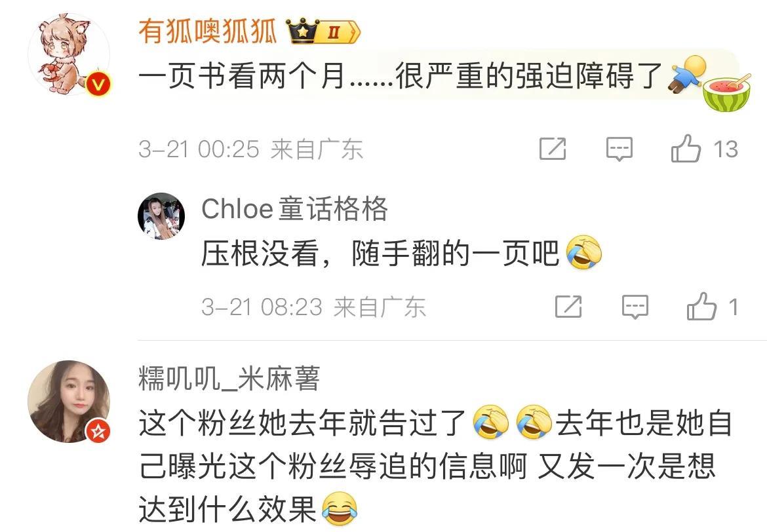Image resolution: width=767 pixels, height=532 pixels.
Task: Tap the red star badge on the 糯叽叽_米麻薯 avatar
Action: (98, 431)
